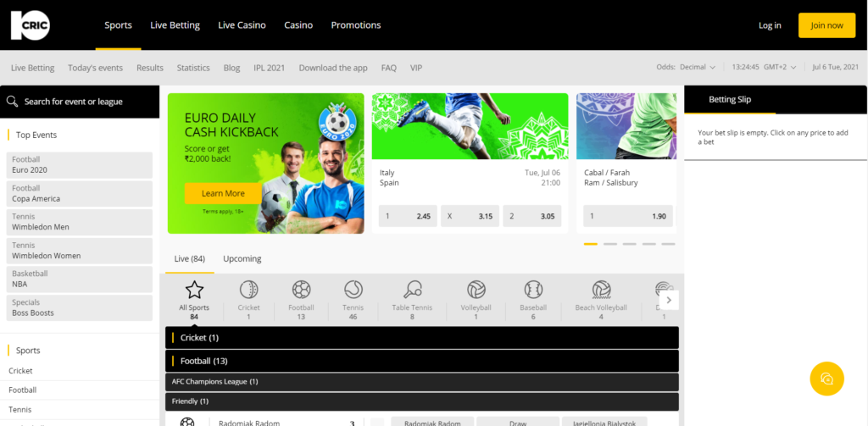Open Football Euro 2020 top event
Screen dimensions: 868x426
click(80, 164)
